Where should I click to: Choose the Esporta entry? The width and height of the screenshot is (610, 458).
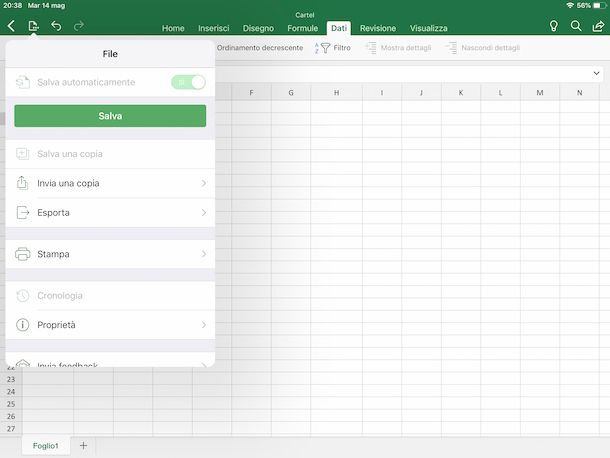click(x=110, y=212)
